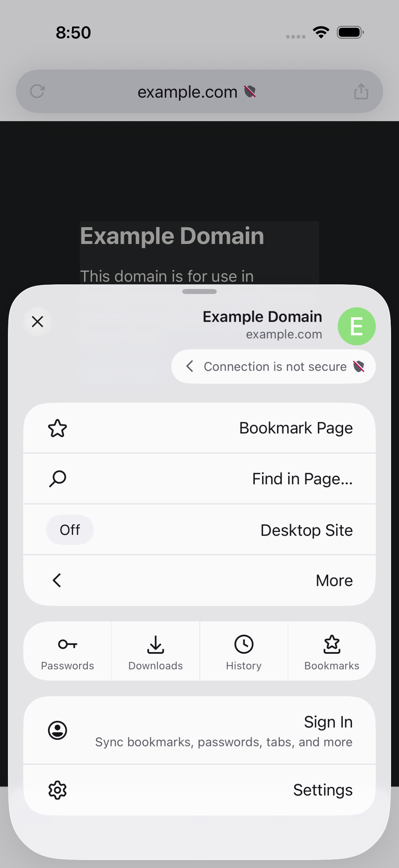Tap the tracking protection shield in URL bar
399x868 pixels.
click(x=250, y=91)
